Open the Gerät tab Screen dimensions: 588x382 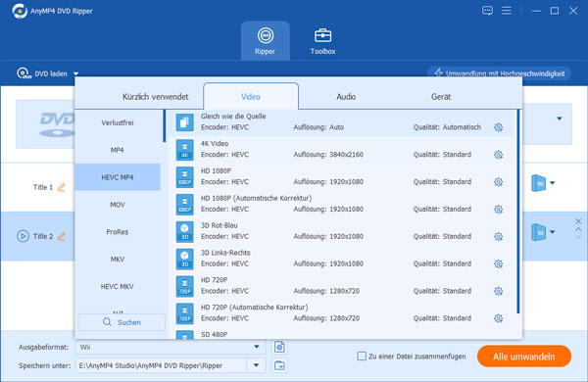point(441,97)
